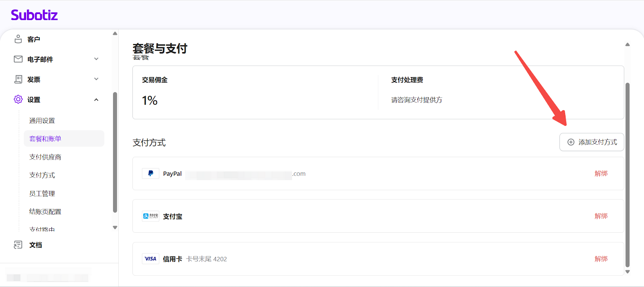644x287 pixels.
Task: Collapse the 设置 menu chevron
Action: point(96,100)
